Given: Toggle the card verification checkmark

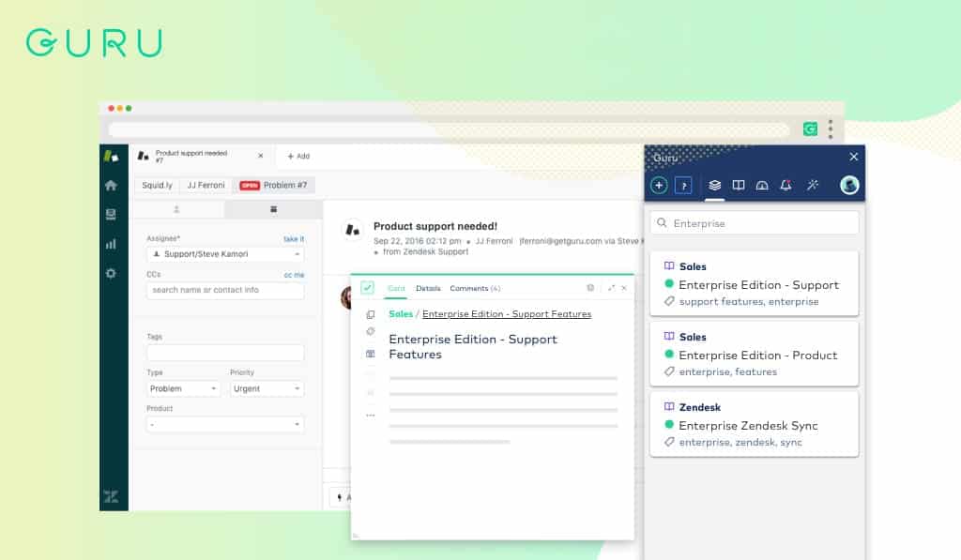Looking at the screenshot, I should (x=367, y=287).
